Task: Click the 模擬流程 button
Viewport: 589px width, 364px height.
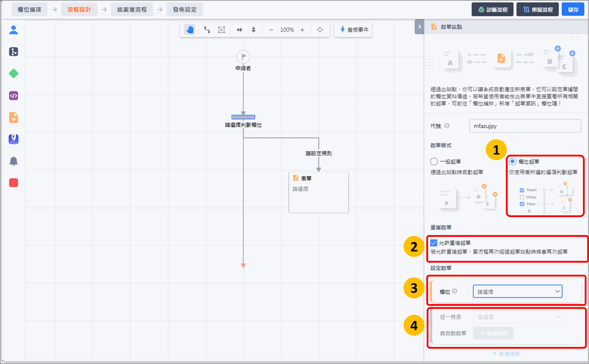Action: [x=537, y=10]
